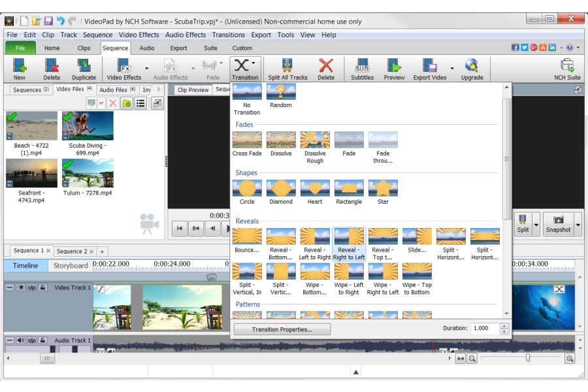
Task: Choose the Dissolve Rough transition
Action: coord(315,148)
